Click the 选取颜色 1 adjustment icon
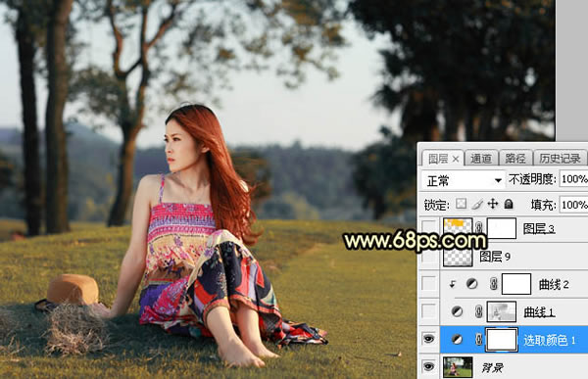This screenshot has height=379, width=588. coord(457,339)
